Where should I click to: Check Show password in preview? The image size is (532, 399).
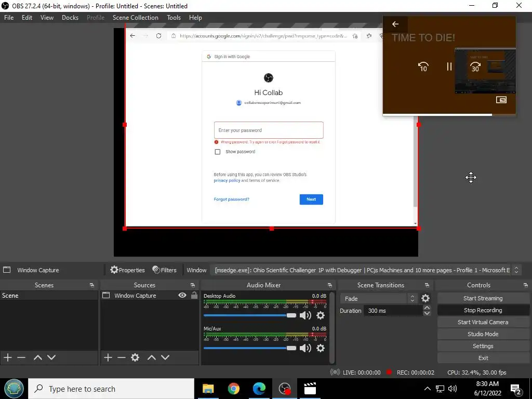pyautogui.click(x=218, y=152)
